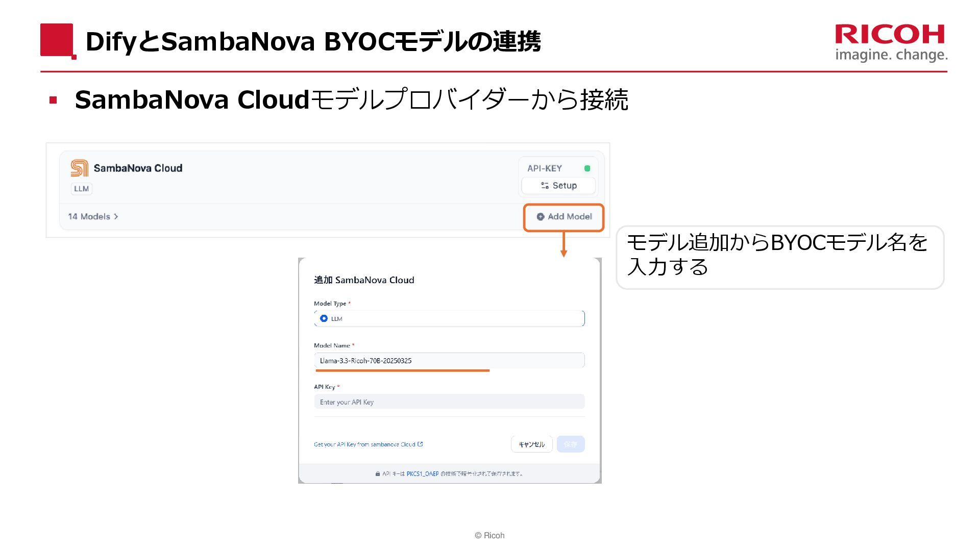Image resolution: width=980 pixels, height=551 pixels.
Task: Click the API-KEY label text
Action: tap(545, 168)
